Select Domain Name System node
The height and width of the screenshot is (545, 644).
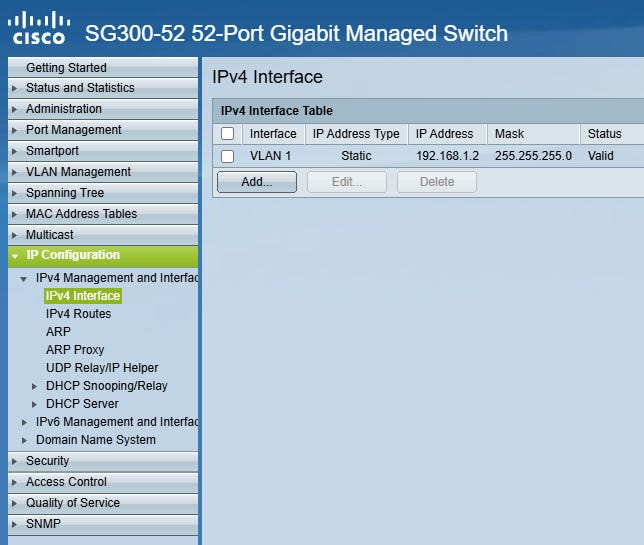pyautogui.click(x=96, y=440)
